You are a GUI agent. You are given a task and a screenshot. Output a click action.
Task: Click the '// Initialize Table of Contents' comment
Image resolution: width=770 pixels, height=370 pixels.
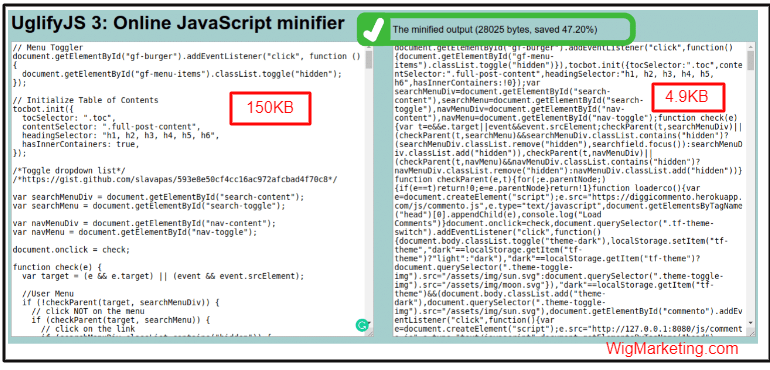coord(85,100)
